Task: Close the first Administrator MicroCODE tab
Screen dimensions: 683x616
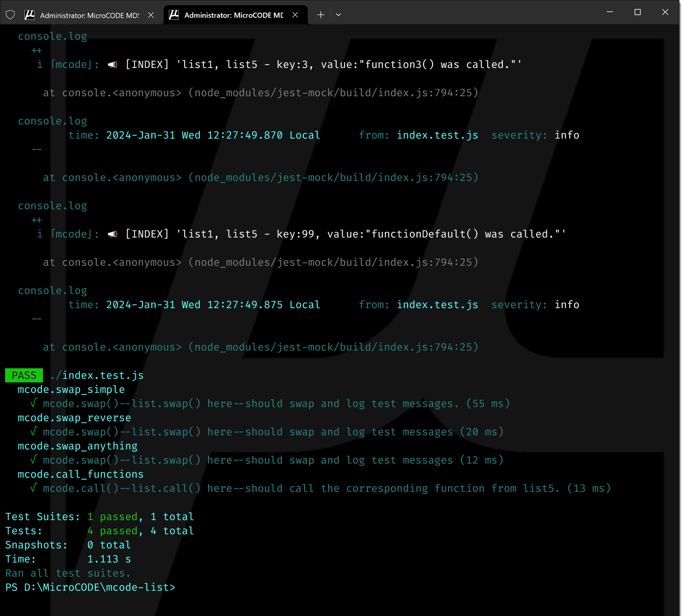Action: click(x=151, y=15)
